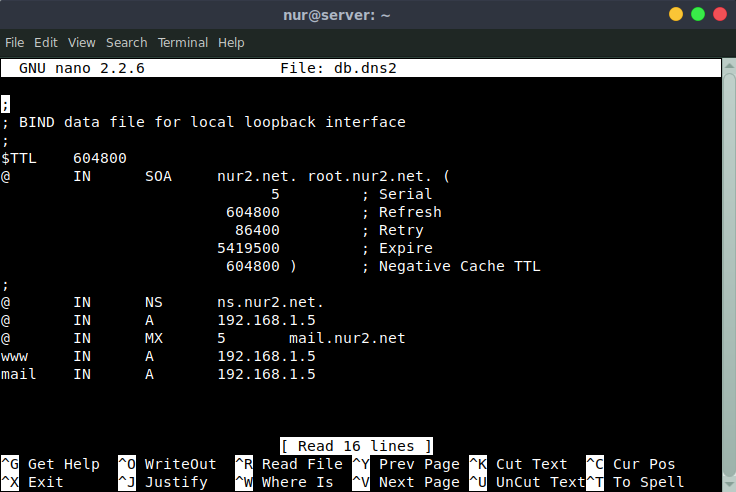Click the 'Read 16 lines' status message
The height and width of the screenshot is (492, 736).
point(356,446)
